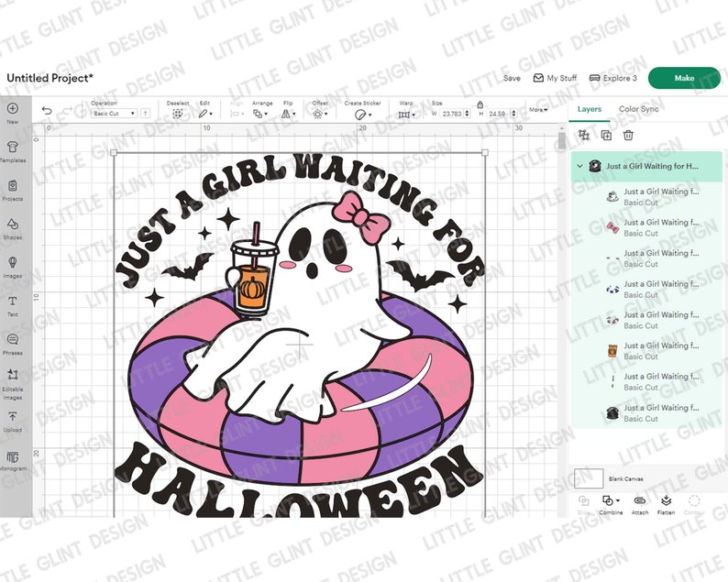The image size is (728, 582).
Task: Switch to the Color Sync tab
Action: [x=638, y=108]
